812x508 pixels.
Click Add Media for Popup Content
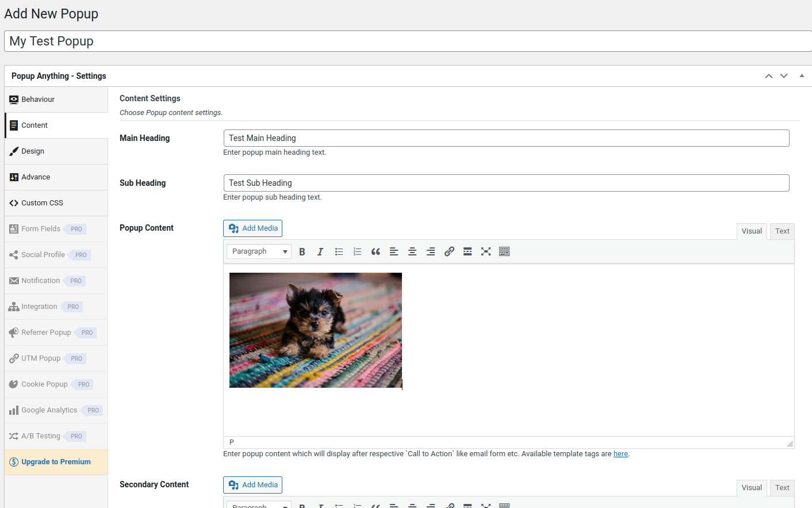coord(252,228)
